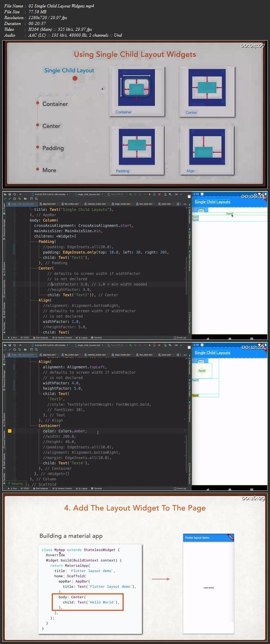
Task: Open Version Control tab in 00:08:14 frame
Action: [62, 338]
